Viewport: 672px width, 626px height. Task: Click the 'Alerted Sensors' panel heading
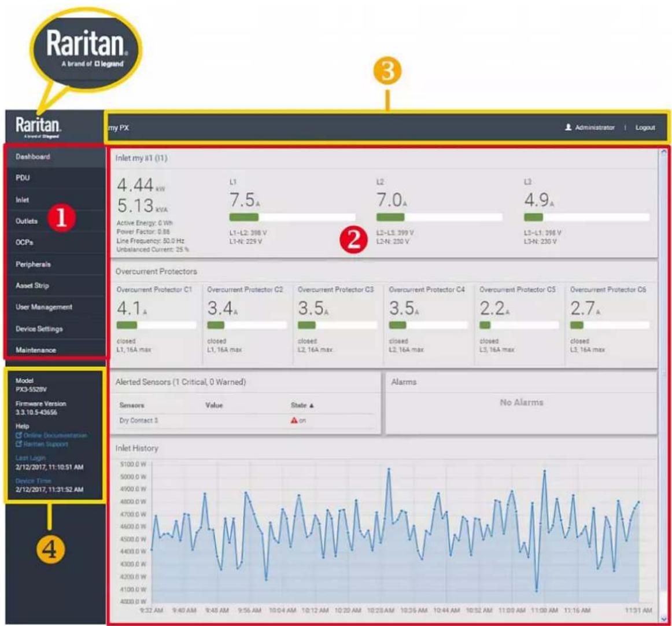tap(180, 382)
